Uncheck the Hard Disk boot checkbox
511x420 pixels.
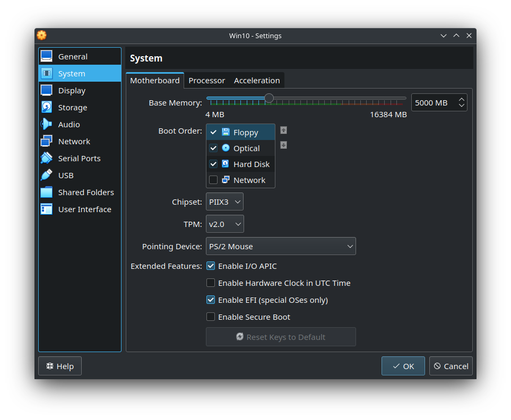click(x=213, y=164)
